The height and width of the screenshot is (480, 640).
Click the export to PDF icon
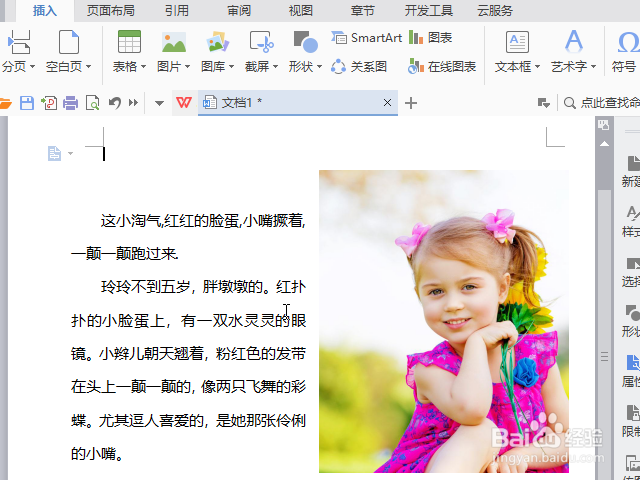[x=49, y=103]
